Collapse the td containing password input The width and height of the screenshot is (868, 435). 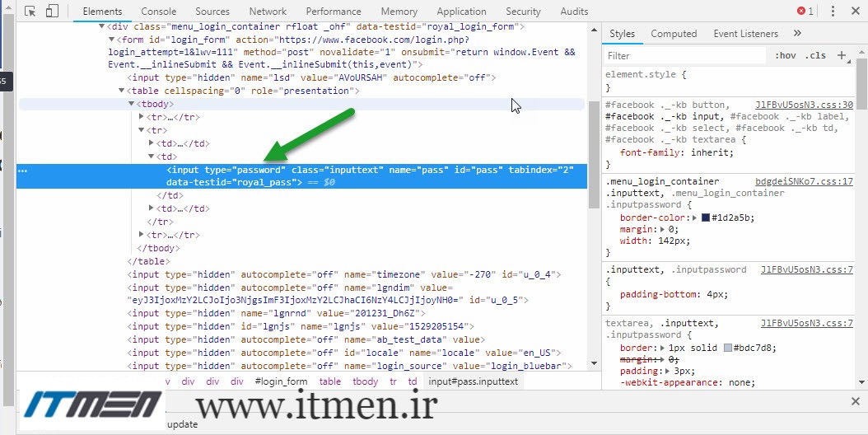pyautogui.click(x=152, y=157)
